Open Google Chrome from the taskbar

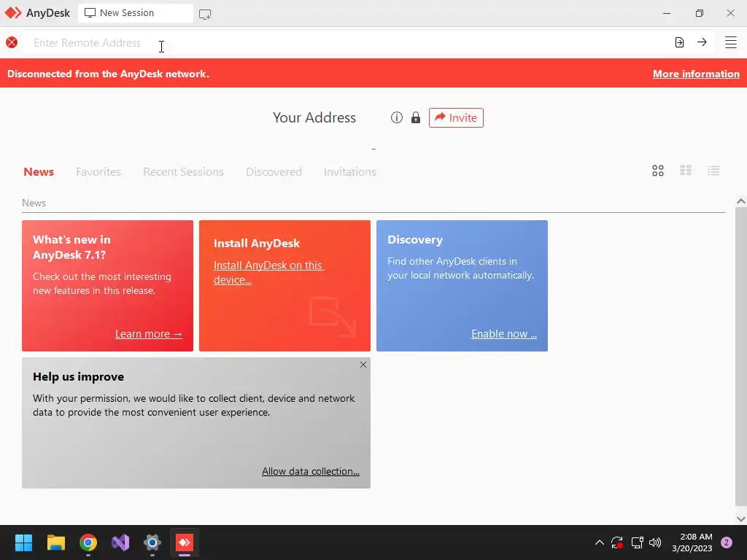click(88, 542)
